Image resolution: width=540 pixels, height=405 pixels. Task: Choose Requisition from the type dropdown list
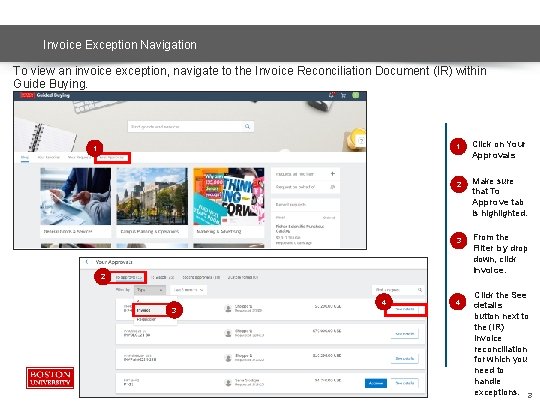pyautogui.click(x=146, y=320)
